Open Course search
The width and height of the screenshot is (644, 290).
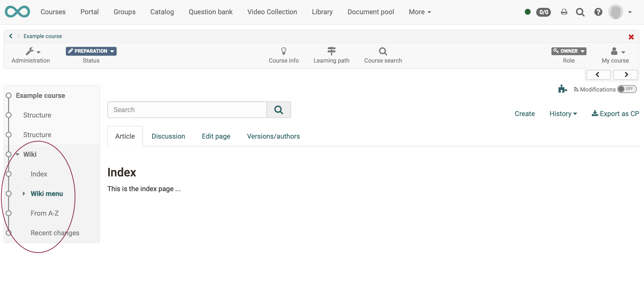[383, 55]
